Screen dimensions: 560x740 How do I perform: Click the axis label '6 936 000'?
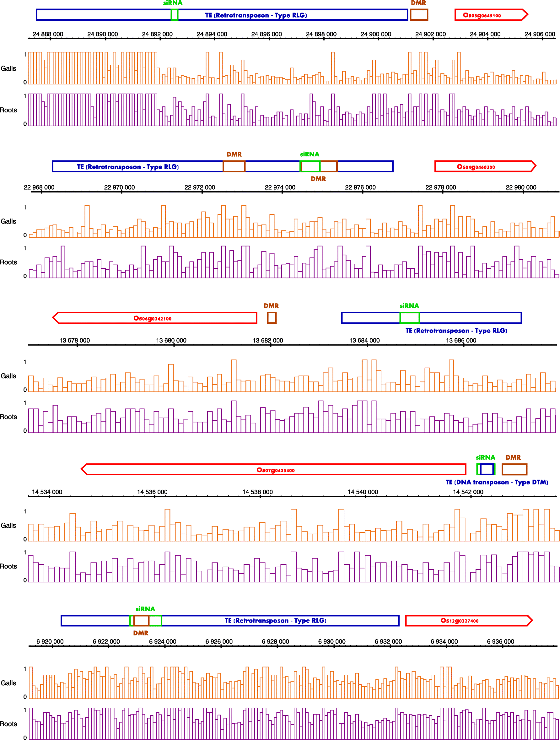pos(500,642)
